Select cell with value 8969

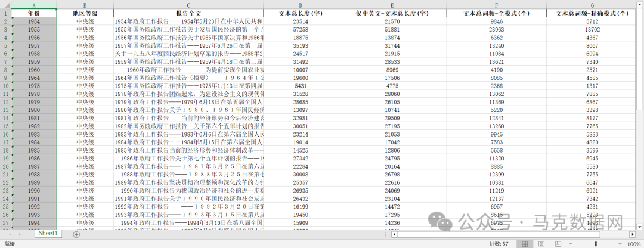(x=392, y=70)
